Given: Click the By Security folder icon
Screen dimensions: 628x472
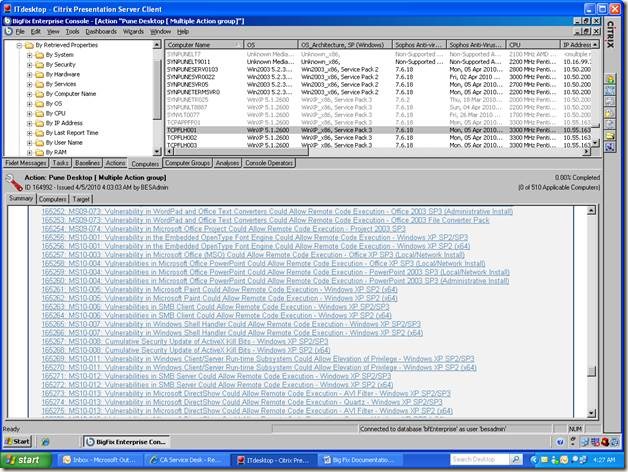Looking at the screenshot, I should [39, 65].
